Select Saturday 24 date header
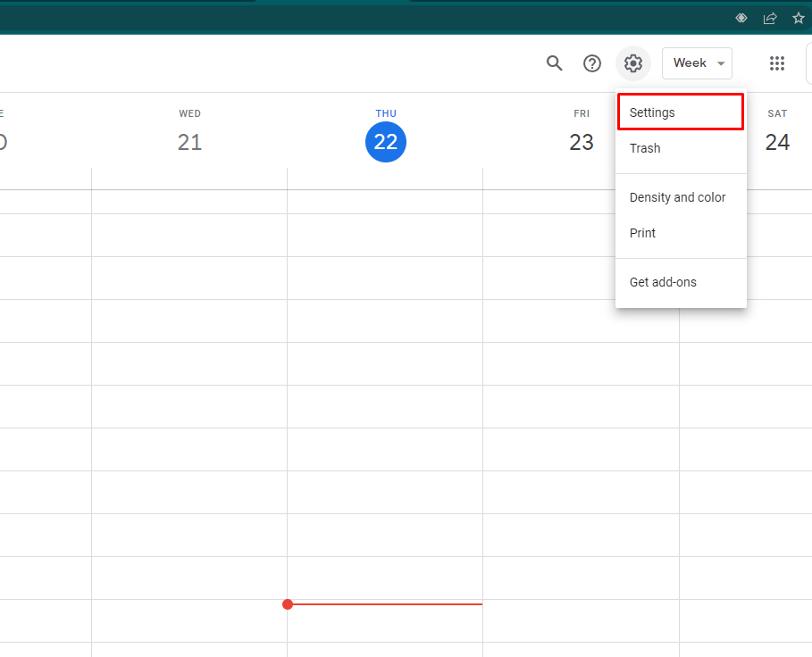The image size is (812, 657). point(777,142)
